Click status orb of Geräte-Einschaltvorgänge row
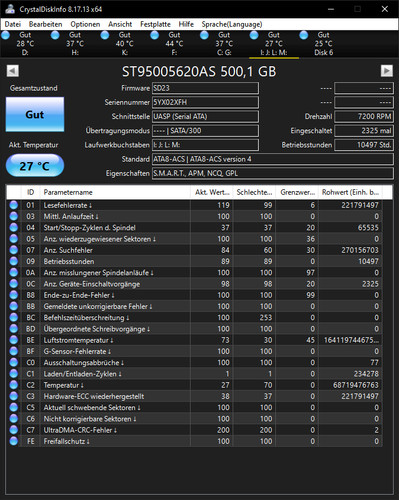399x500 pixels. tap(14, 284)
